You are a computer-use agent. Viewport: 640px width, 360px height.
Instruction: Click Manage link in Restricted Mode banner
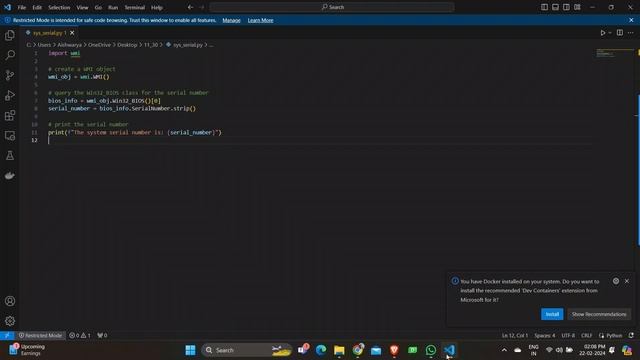(231, 20)
